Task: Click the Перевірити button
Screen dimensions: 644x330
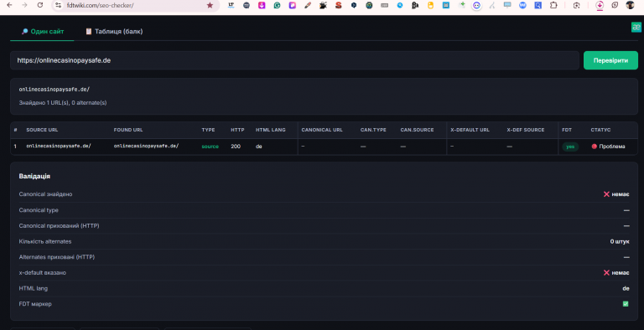Action: 610,60
